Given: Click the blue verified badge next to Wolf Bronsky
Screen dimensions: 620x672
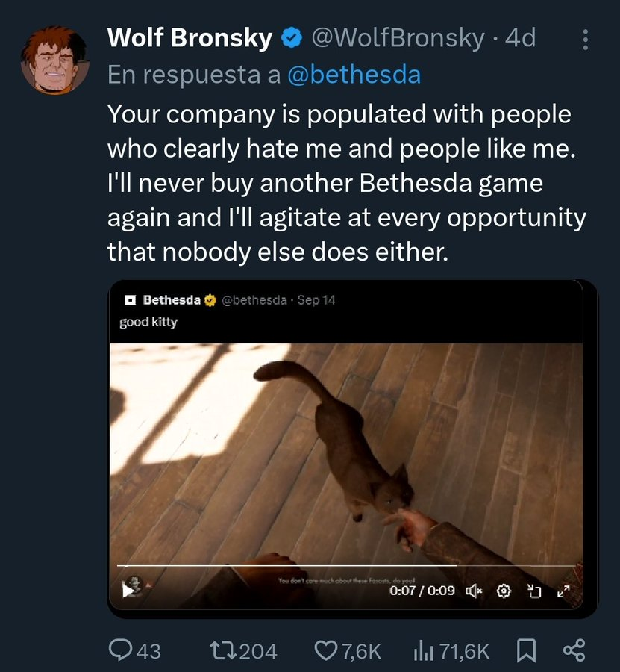Looking at the screenshot, I should [x=290, y=38].
